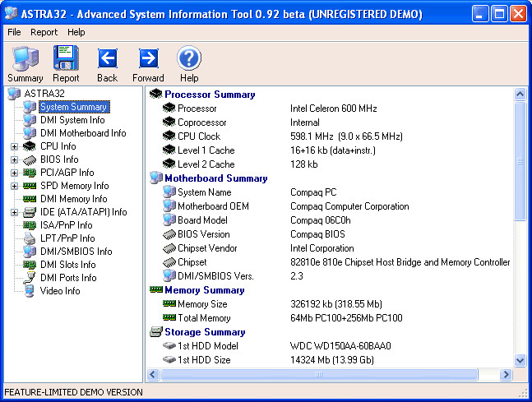The width and height of the screenshot is (532, 402).
Task: Click the Memory Summary header module icon
Action: tap(156, 289)
